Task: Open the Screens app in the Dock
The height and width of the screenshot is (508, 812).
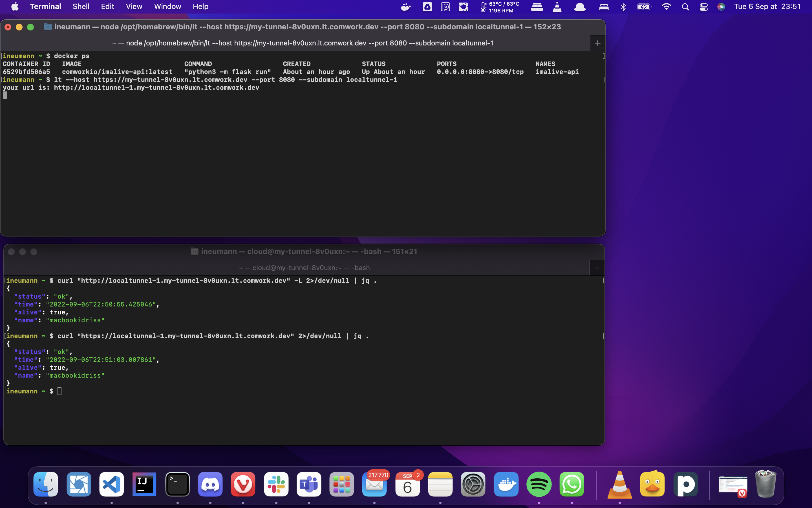Action: 78,484
